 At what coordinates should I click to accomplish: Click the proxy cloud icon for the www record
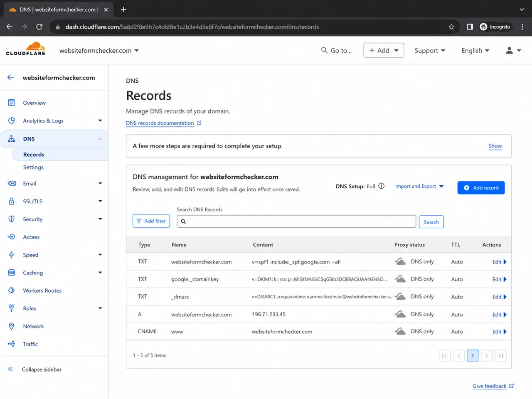pos(400,331)
